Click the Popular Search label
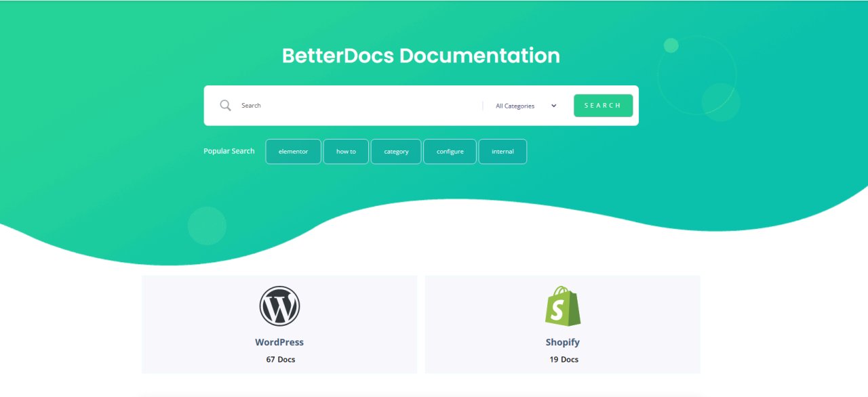This screenshot has height=397, width=868. (229, 151)
